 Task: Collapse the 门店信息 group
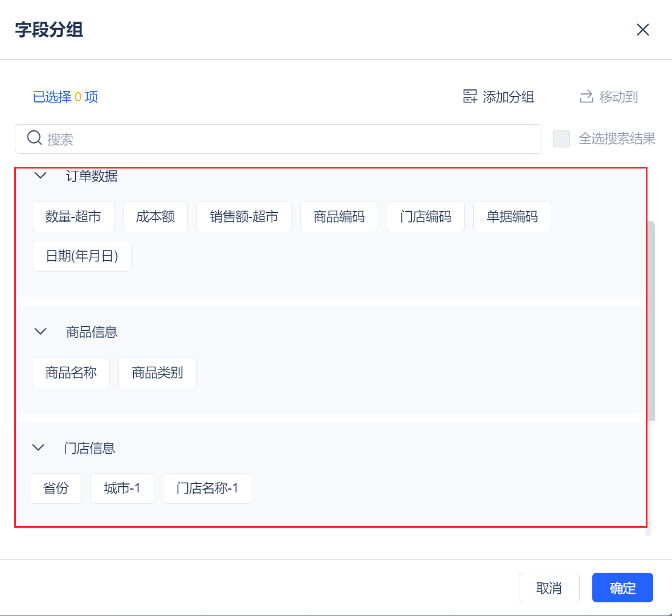[38, 447]
